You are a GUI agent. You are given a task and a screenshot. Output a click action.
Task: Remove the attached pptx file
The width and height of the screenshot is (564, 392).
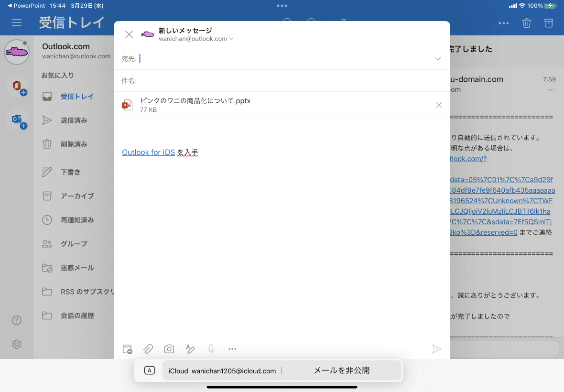[439, 105]
